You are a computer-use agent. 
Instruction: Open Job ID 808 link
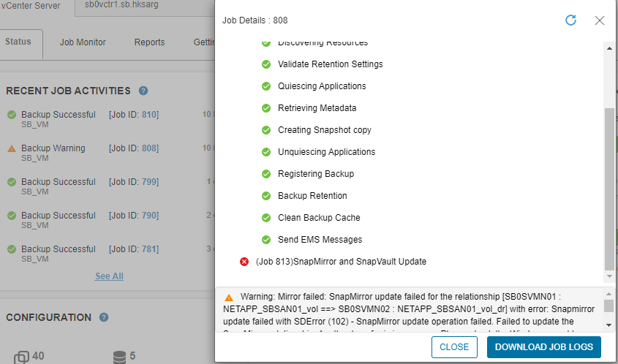(150, 148)
